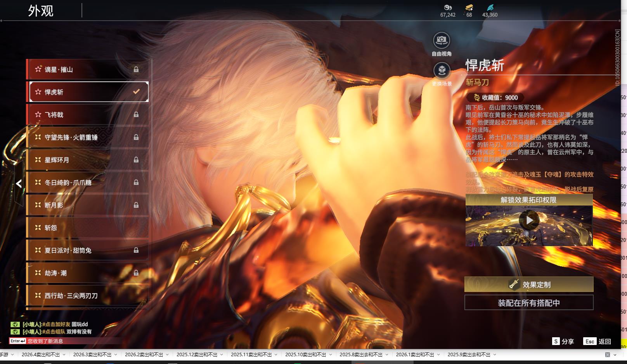Switch to the 2026.2卖出和不出 sheet tab
This screenshot has width=627, height=364.
tap(144, 355)
